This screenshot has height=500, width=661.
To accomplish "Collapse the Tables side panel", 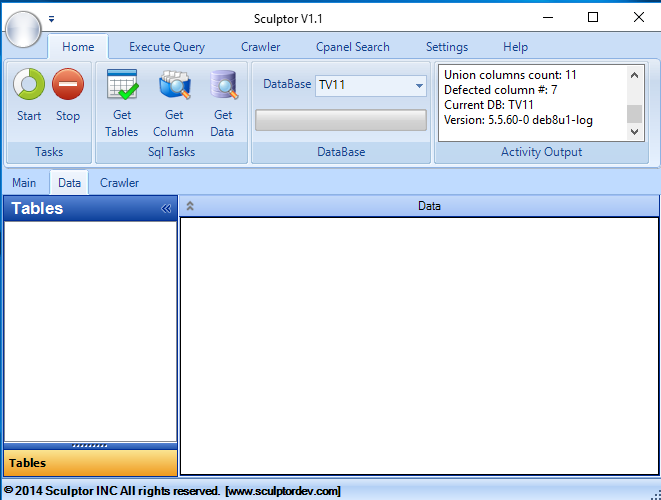I will click(x=166, y=209).
